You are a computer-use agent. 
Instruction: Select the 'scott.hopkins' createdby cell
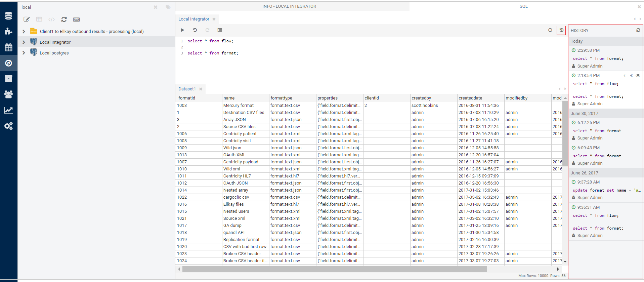(x=434, y=106)
